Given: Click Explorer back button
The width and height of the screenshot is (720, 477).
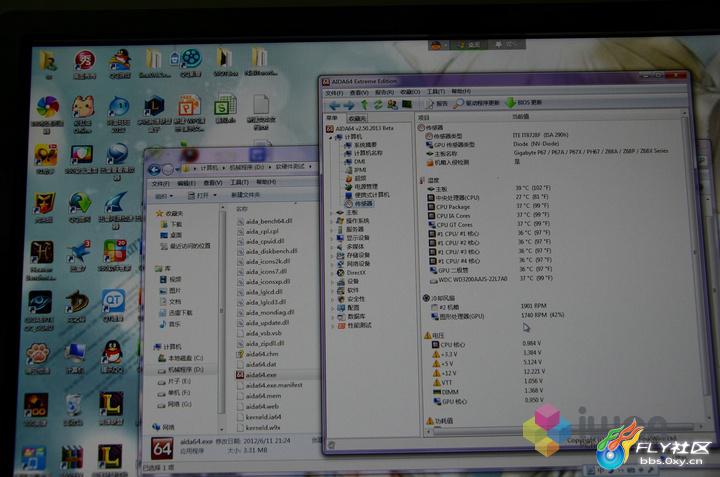Looking at the screenshot, I should click(154, 170).
